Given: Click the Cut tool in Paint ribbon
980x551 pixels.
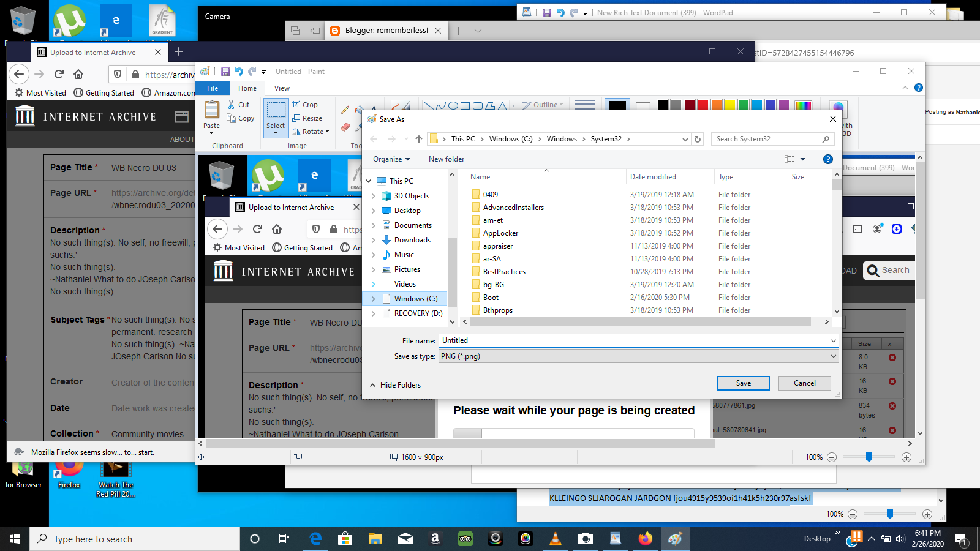Looking at the screenshot, I should tap(239, 105).
